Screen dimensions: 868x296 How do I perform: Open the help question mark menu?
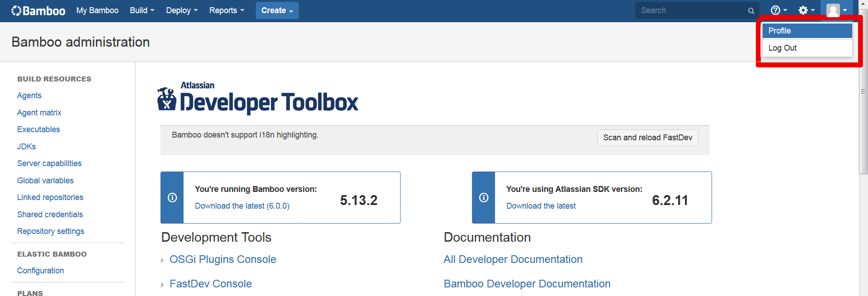click(778, 10)
